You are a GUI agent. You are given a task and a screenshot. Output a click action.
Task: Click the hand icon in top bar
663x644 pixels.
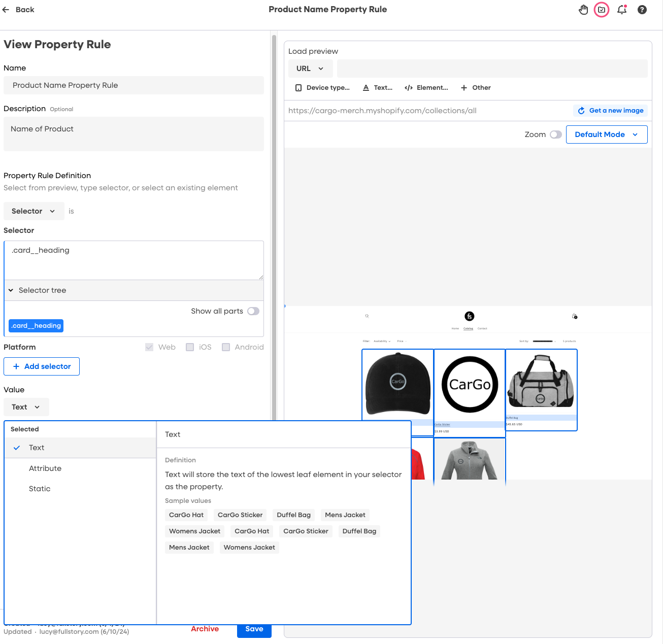(x=583, y=10)
